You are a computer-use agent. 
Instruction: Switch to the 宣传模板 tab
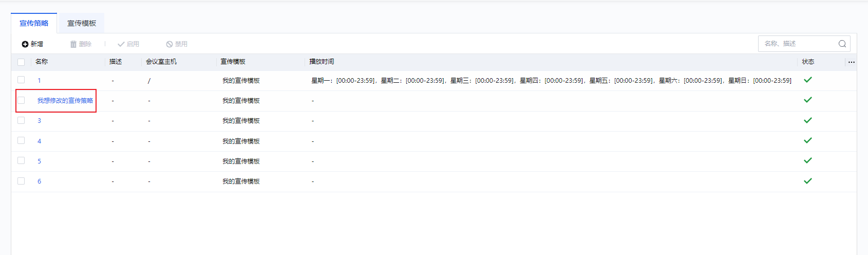[x=82, y=23]
